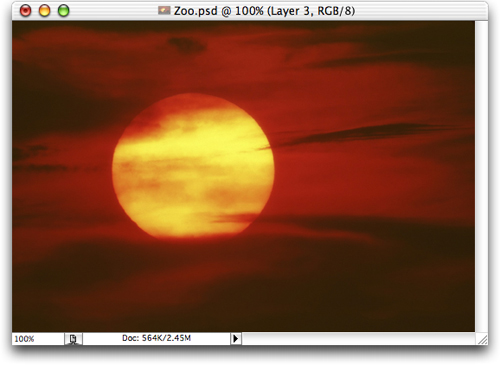Click the vertical scrollbar track on right

481,176
